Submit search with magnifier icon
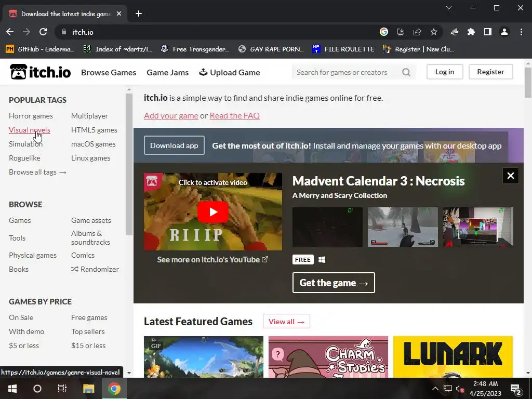 coord(406,72)
